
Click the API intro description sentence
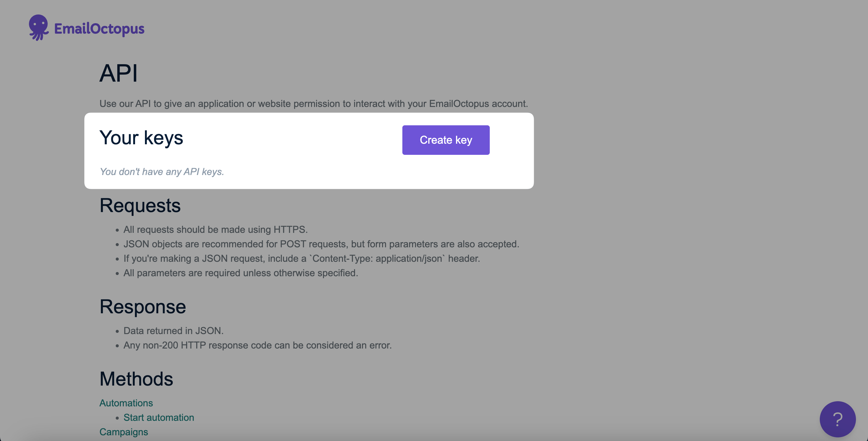[x=313, y=104]
